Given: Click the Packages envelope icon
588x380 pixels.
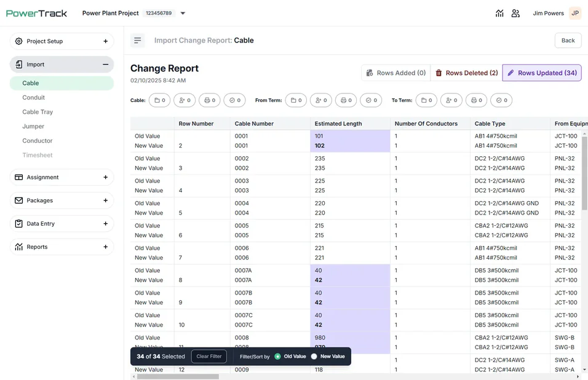Looking at the screenshot, I should pos(18,200).
